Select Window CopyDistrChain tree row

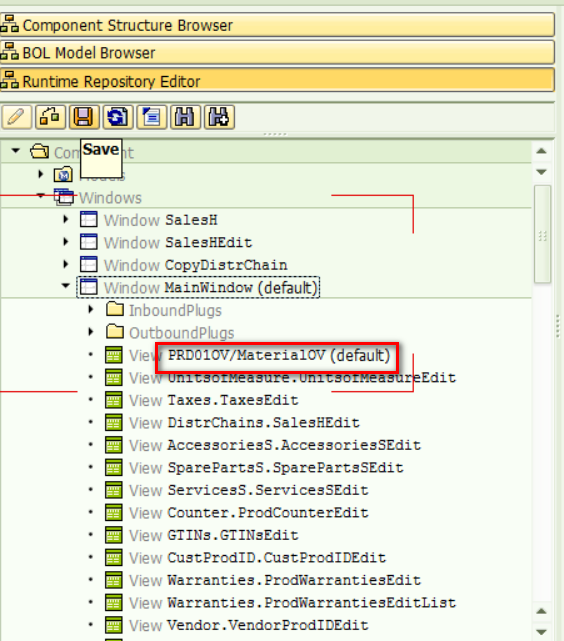click(x=195, y=265)
